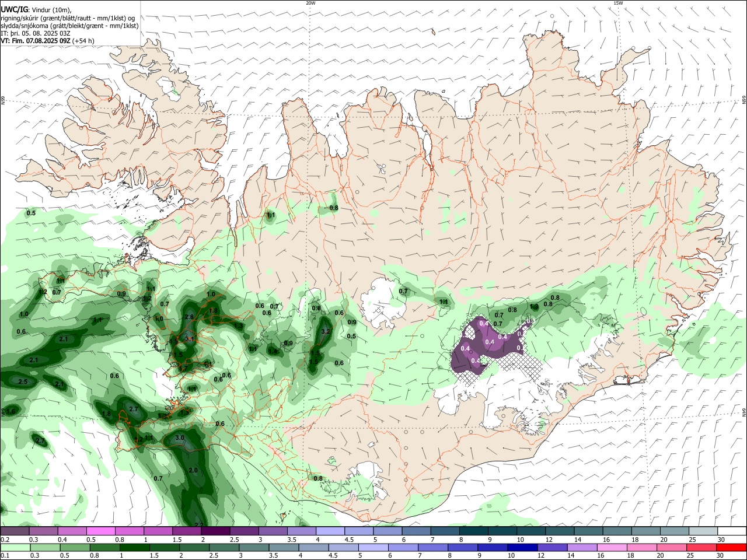
Task: Click the '66N' latitude label on the right edge
Action: [x=744, y=100]
